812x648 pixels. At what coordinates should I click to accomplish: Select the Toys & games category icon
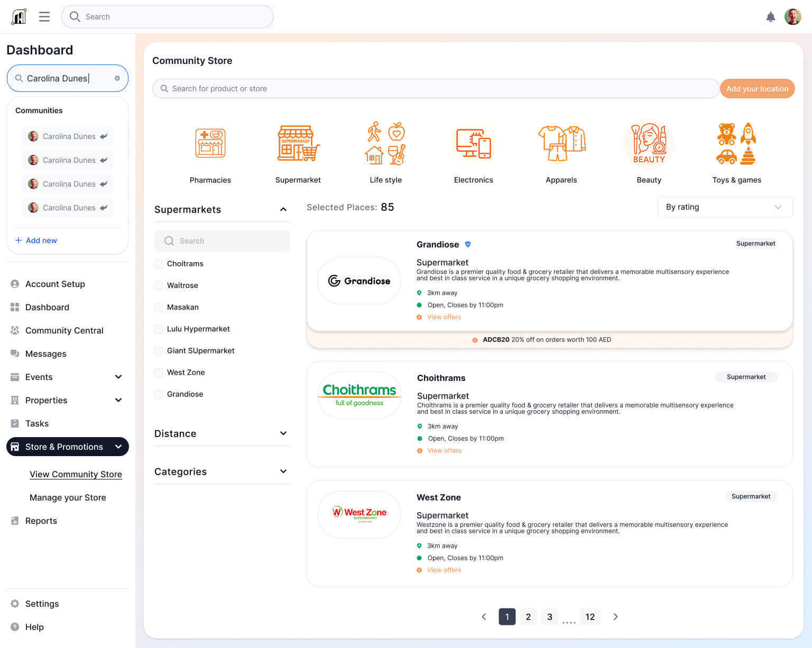coord(737,143)
